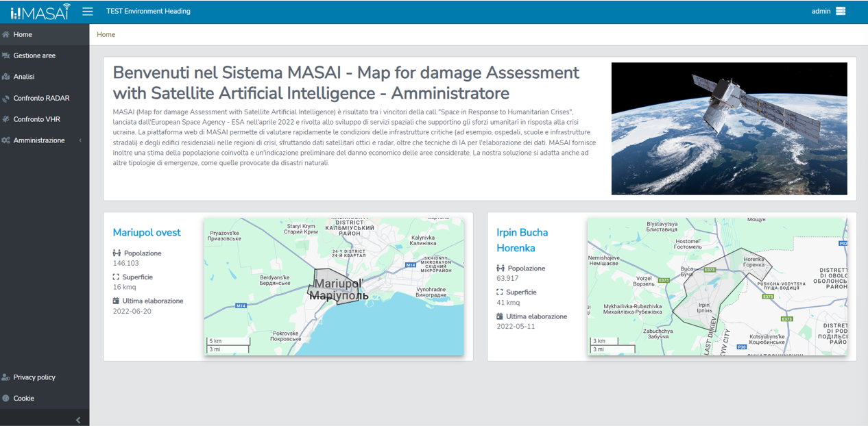Click Irpin Bucha Horenka population icon
Screen dimensions: 868x426
tap(501, 268)
